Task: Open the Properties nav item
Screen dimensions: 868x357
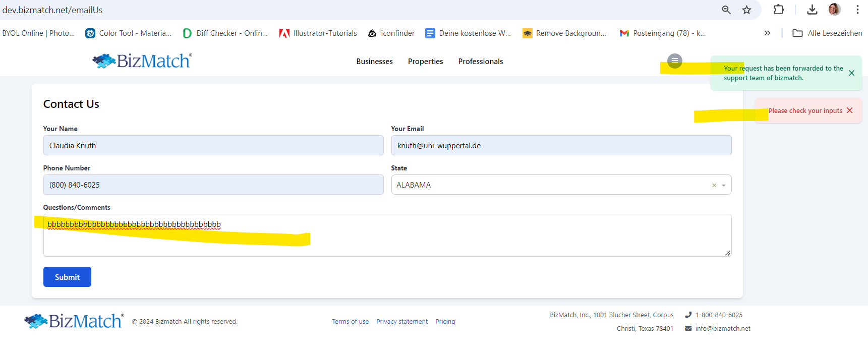Action: coord(425,62)
